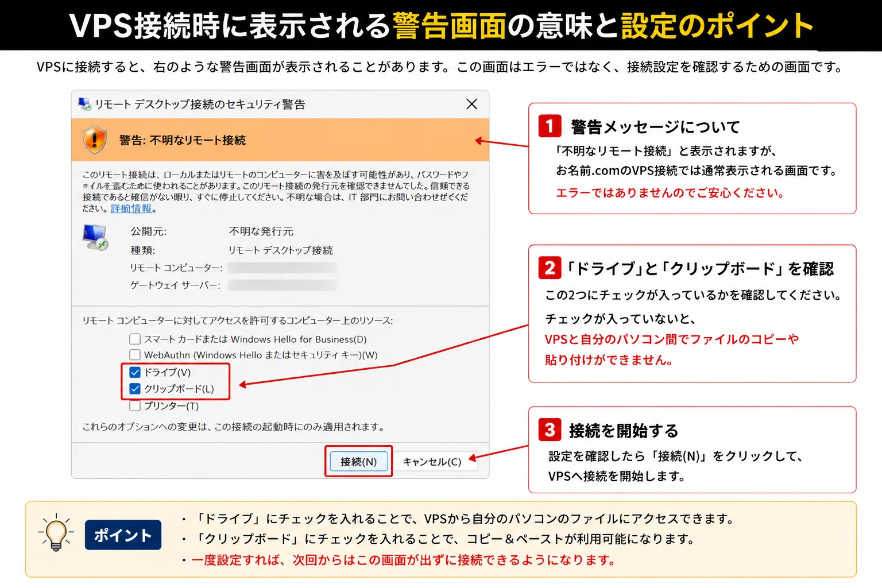Click the note これらのオプションへの変更は、この接続の起動時にのみ適用されます。
882x588 pixels.
234,427
